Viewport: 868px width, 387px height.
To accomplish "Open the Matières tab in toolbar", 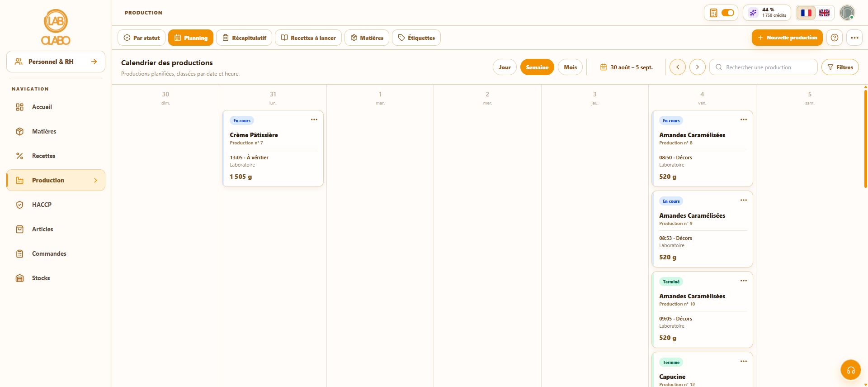I will click(x=367, y=38).
